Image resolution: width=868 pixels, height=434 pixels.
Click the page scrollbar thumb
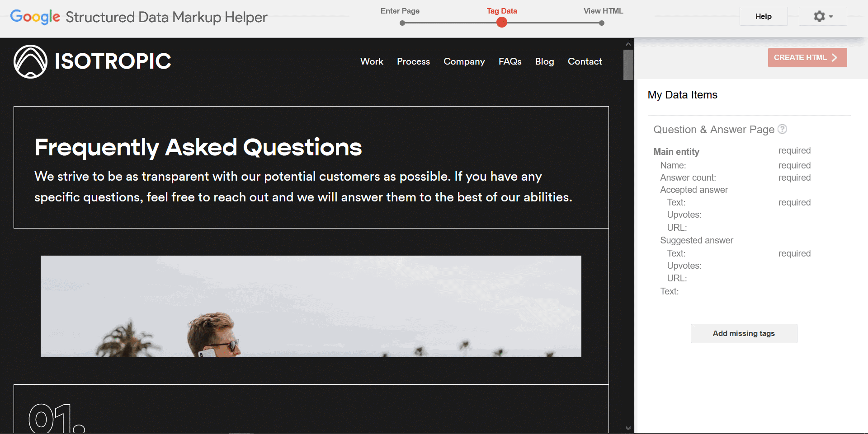coord(628,65)
